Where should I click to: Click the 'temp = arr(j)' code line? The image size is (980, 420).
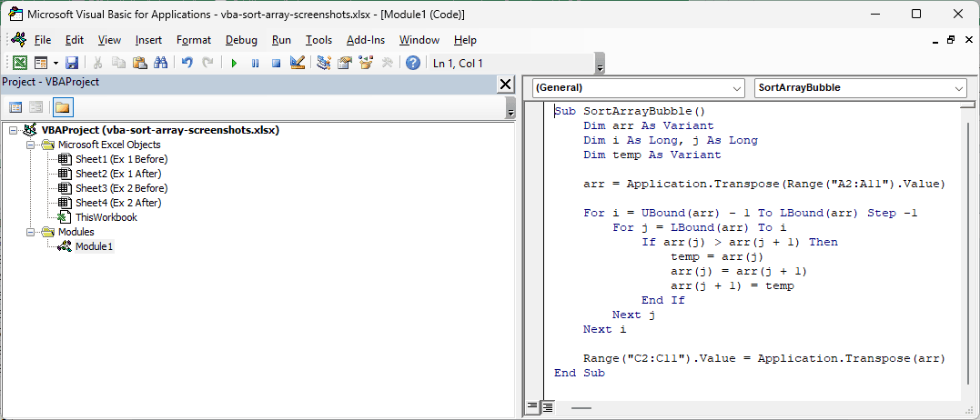coord(717,256)
